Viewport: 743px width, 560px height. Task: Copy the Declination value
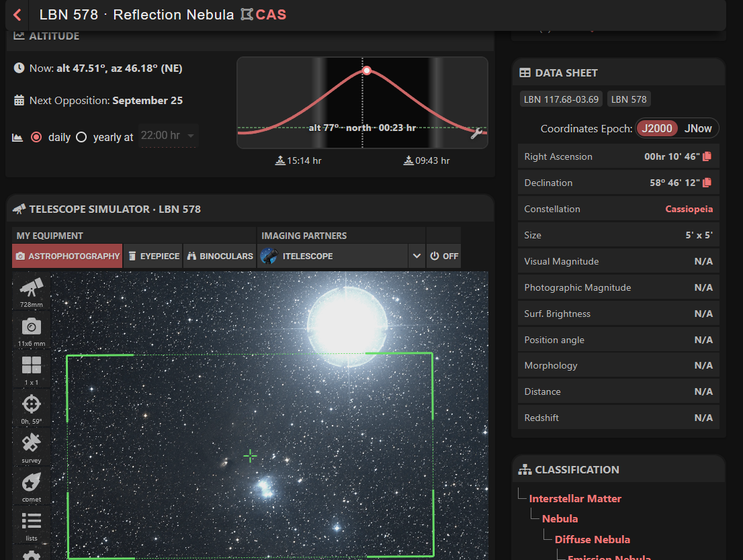tap(707, 183)
